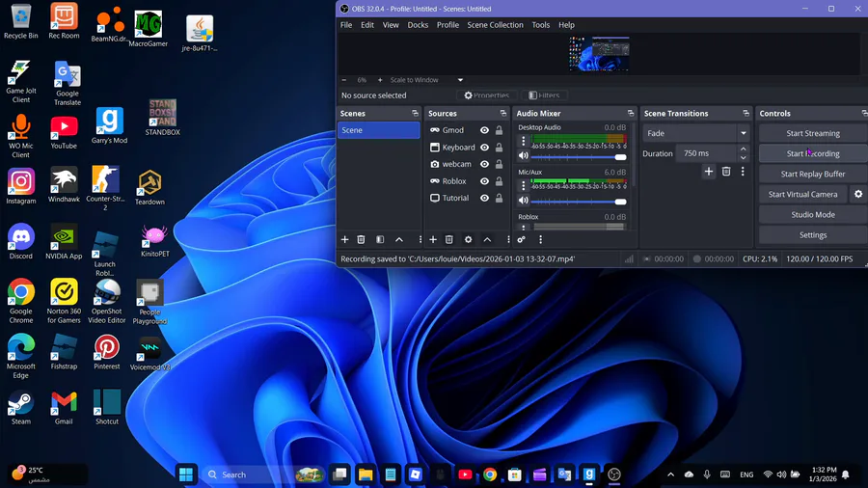Lock the Keyboard source
Screen dimensions: 868x488
tap(499, 148)
